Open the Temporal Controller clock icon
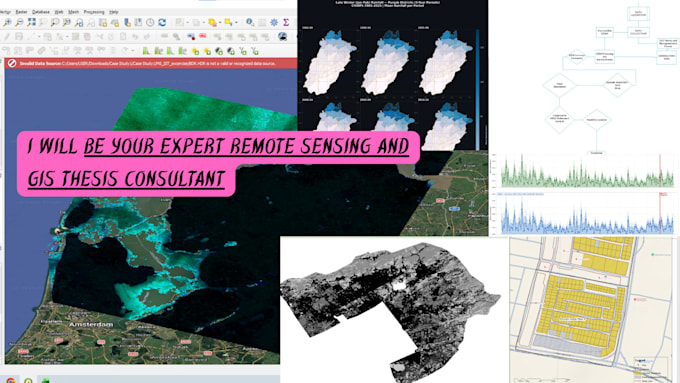This screenshot has width=680, height=383. (x=150, y=22)
